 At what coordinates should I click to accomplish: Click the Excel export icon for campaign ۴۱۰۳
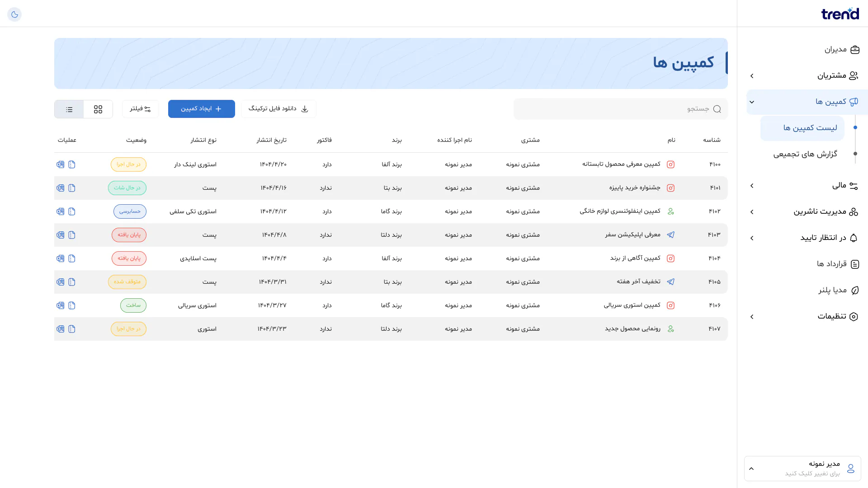(61, 235)
